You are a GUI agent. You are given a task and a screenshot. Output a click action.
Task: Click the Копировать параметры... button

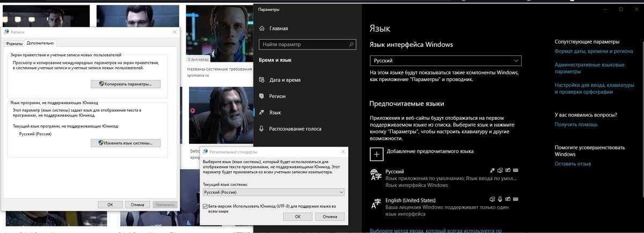pos(126,84)
